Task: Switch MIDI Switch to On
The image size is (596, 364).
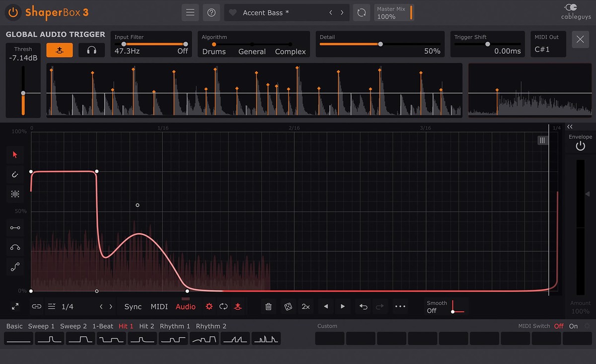Action: click(x=574, y=326)
